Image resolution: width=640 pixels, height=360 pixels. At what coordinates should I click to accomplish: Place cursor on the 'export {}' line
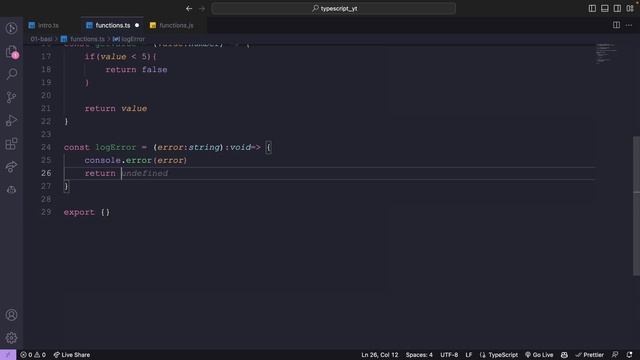(87, 212)
